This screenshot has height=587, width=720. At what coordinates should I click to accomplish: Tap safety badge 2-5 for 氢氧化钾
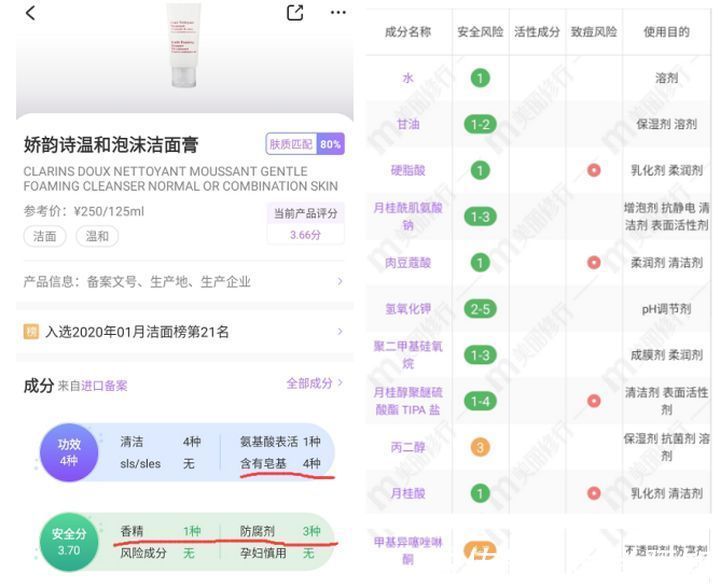point(480,309)
